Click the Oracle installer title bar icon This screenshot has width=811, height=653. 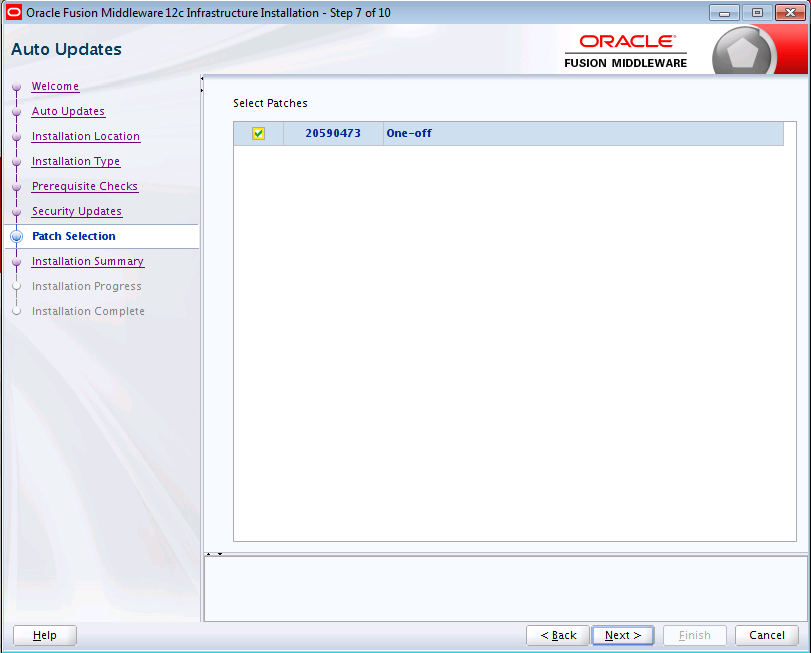(14, 12)
